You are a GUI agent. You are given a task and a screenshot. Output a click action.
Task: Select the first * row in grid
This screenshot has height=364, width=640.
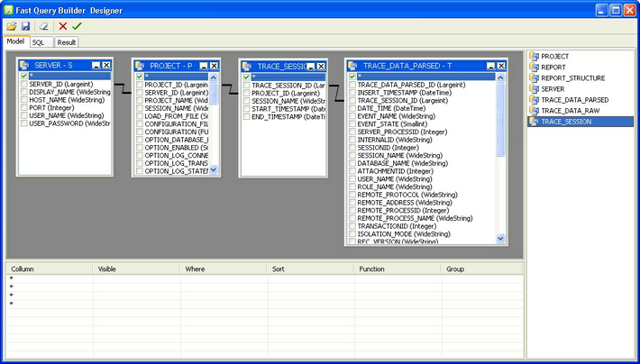click(x=264, y=278)
